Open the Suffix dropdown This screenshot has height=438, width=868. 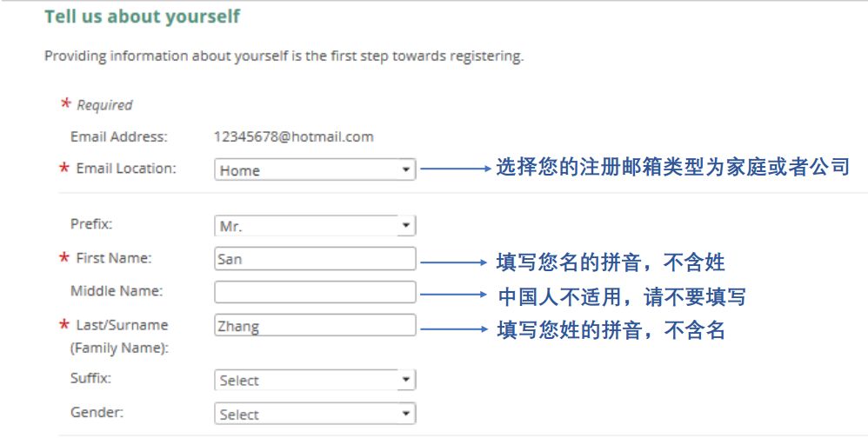pos(314,381)
